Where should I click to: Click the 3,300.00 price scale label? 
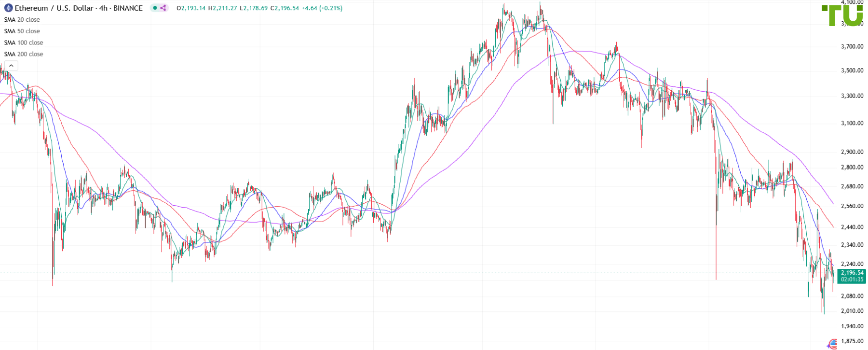pyautogui.click(x=852, y=96)
